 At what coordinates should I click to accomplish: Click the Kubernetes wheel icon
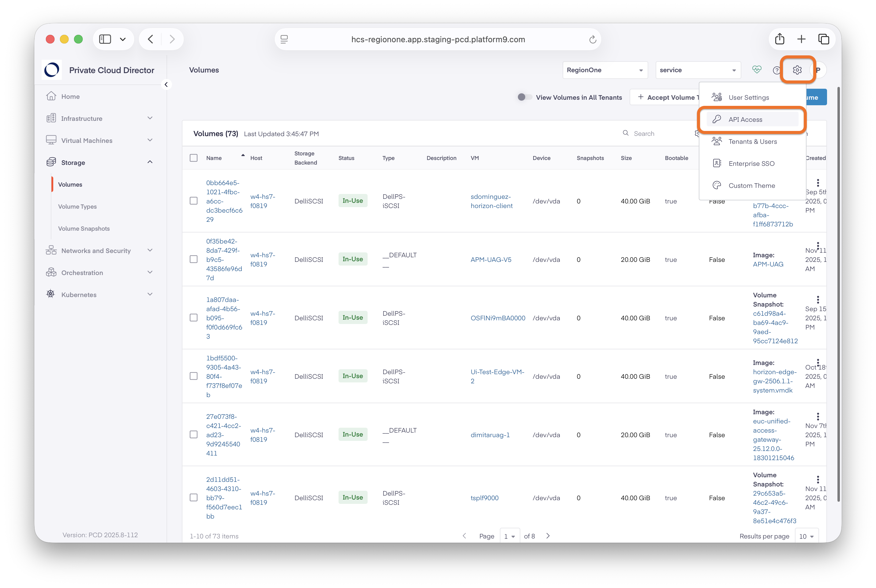[x=51, y=294]
